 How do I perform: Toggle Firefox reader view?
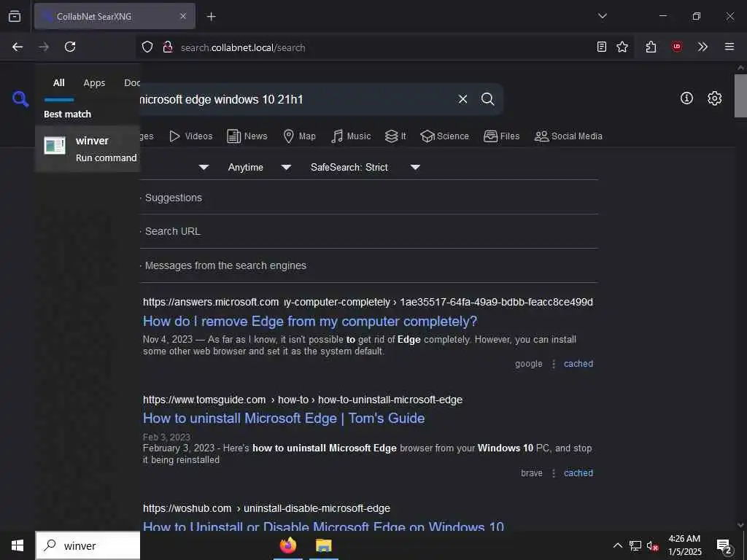602,47
